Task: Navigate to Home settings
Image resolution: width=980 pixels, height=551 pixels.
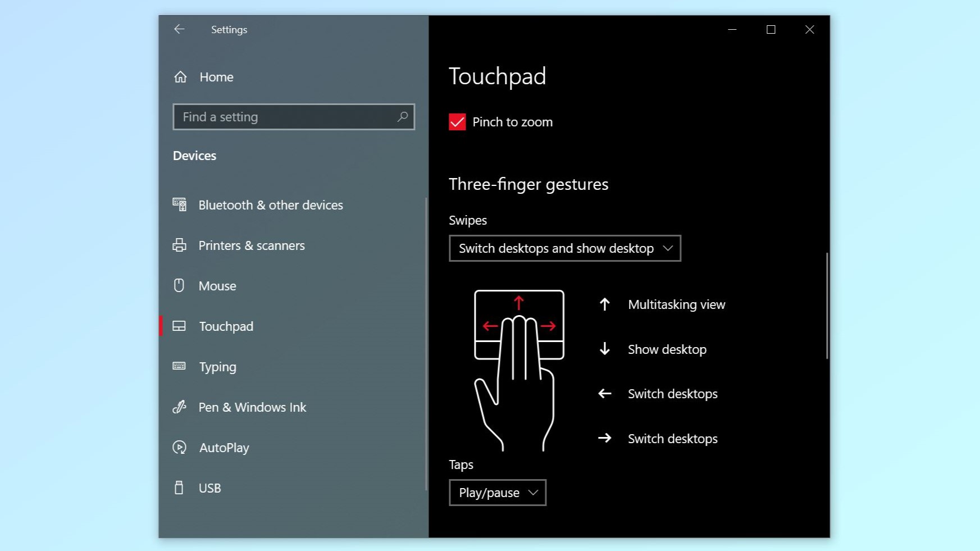Action: [216, 77]
